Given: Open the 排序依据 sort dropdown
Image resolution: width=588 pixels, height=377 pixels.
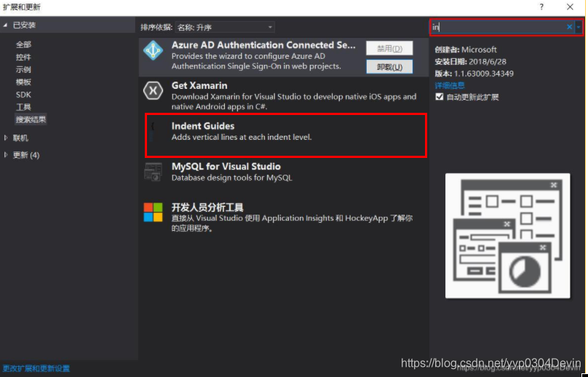Looking at the screenshot, I should (225, 27).
